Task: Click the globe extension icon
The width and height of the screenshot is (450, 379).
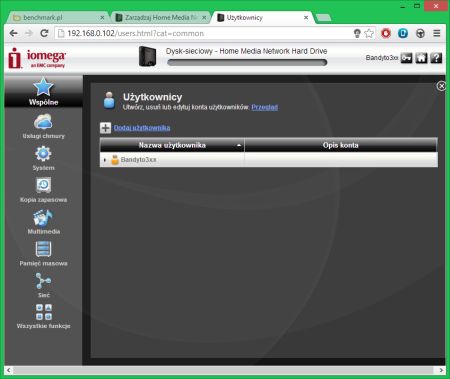Action: coord(420,33)
